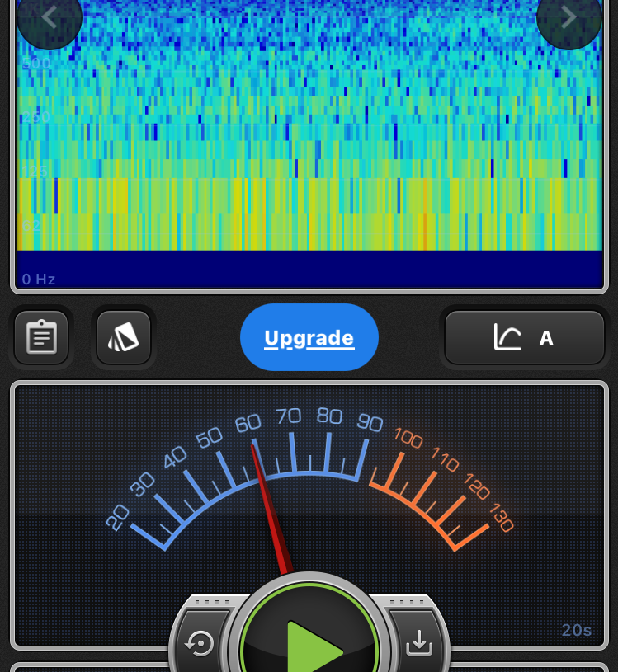Go to the next graph view
Viewport: 618px width, 672px height.
[568, 17]
